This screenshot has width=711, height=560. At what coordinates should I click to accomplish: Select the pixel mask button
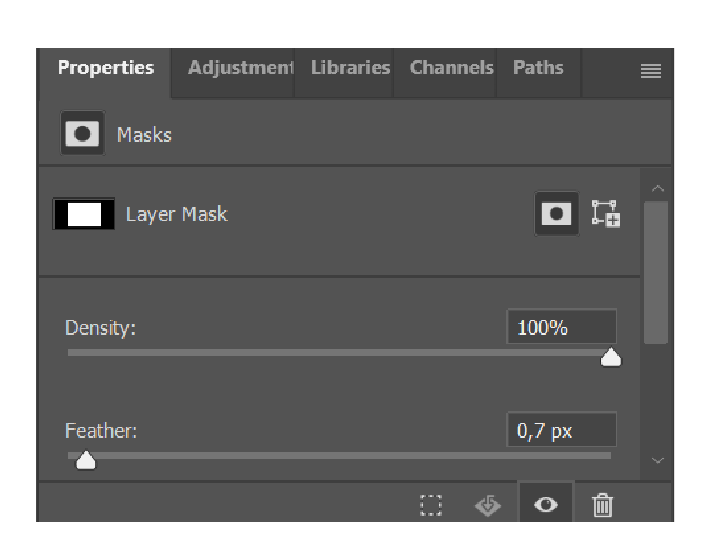point(556,214)
